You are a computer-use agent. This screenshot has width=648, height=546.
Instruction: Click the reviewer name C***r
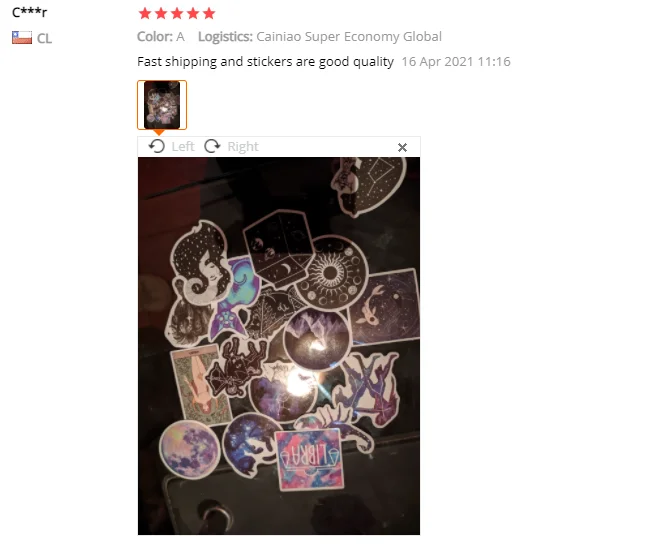pos(29,12)
